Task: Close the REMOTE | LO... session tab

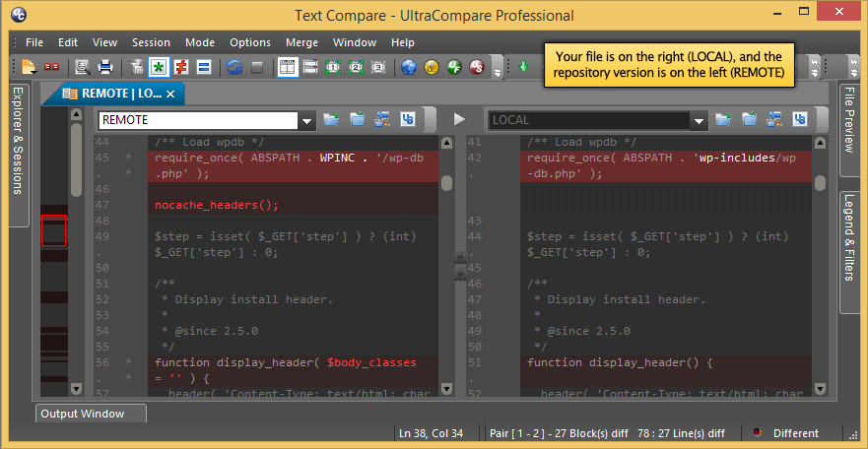Action: click(x=170, y=94)
